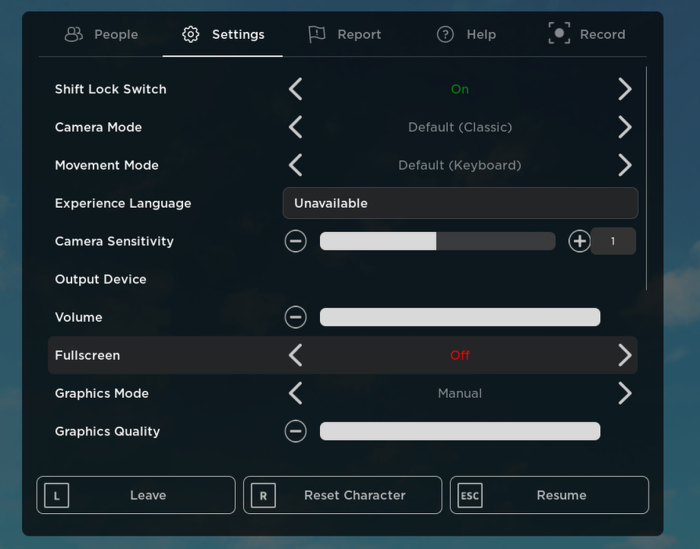Click right arrow for Fullscreen

pyautogui.click(x=625, y=355)
